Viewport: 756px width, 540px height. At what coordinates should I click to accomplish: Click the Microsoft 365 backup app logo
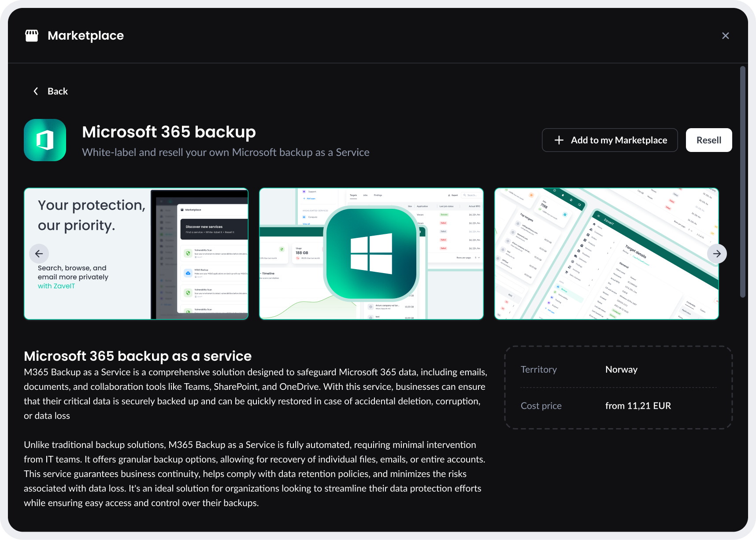[x=45, y=140]
